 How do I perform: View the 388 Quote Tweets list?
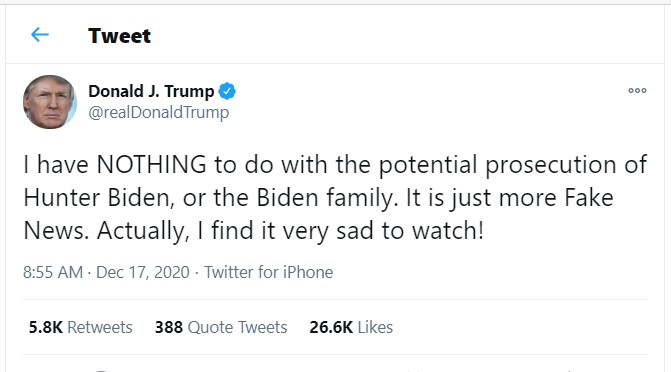tap(221, 327)
